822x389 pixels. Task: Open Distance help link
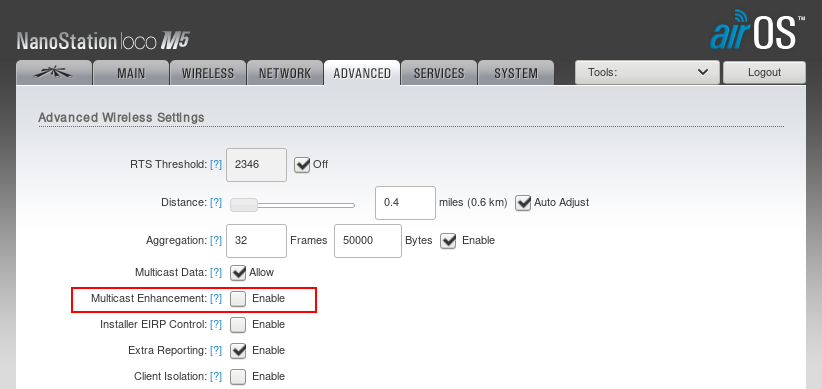pyautogui.click(x=216, y=202)
